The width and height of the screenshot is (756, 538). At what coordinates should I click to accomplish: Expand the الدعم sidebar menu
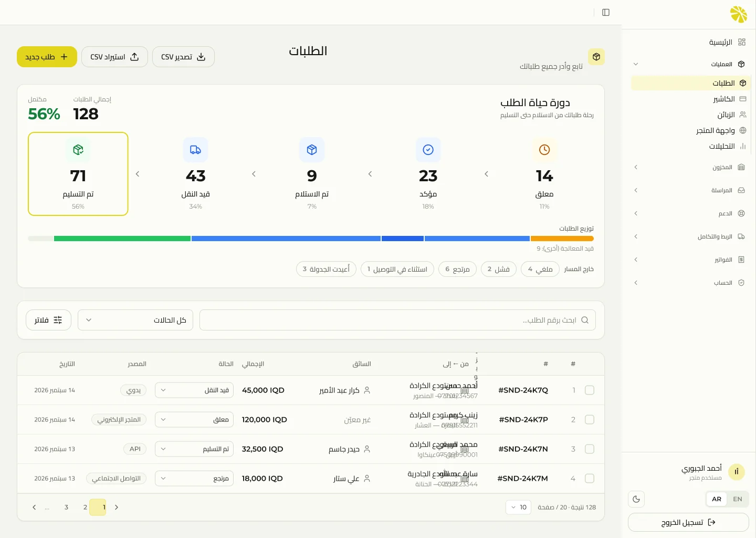pyautogui.click(x=690, y=213)
